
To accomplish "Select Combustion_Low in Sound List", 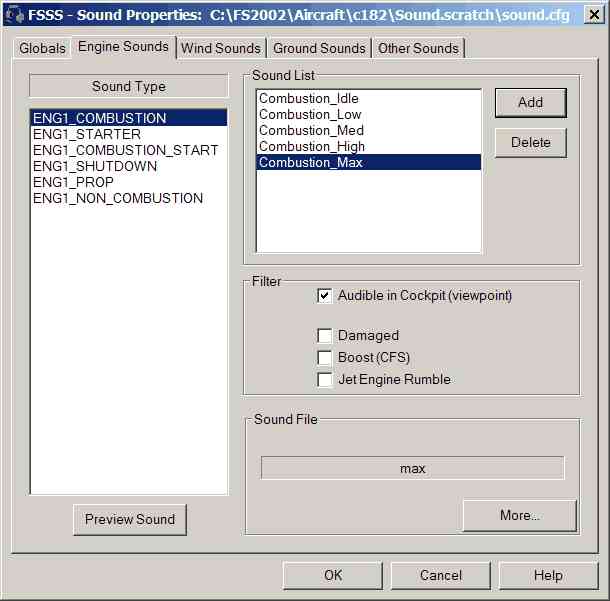I will tap(368, 114).
